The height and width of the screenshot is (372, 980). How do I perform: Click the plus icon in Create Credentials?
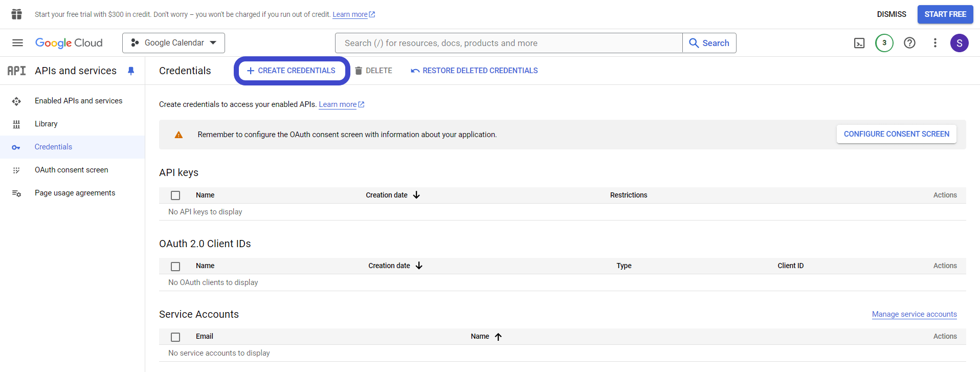pyautogui.click(x=251, y=71)
